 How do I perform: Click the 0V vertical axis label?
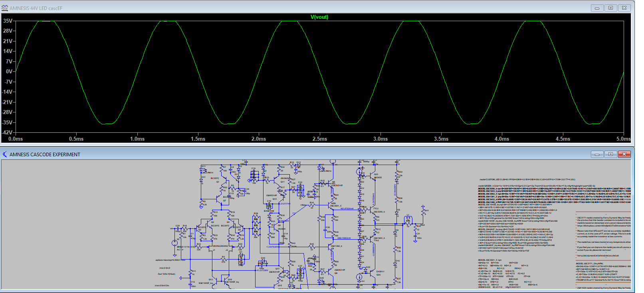tap(9, 71)
